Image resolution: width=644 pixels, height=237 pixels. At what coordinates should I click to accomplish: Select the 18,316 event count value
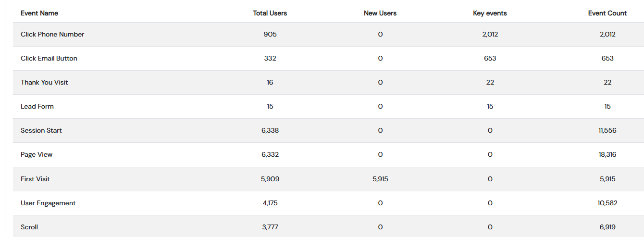[607, 154]
